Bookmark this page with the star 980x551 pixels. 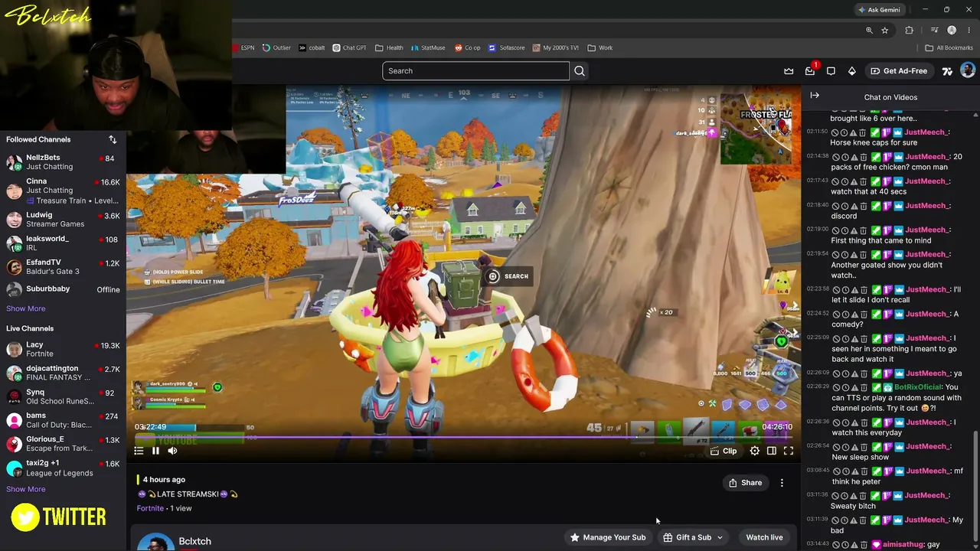884,31
